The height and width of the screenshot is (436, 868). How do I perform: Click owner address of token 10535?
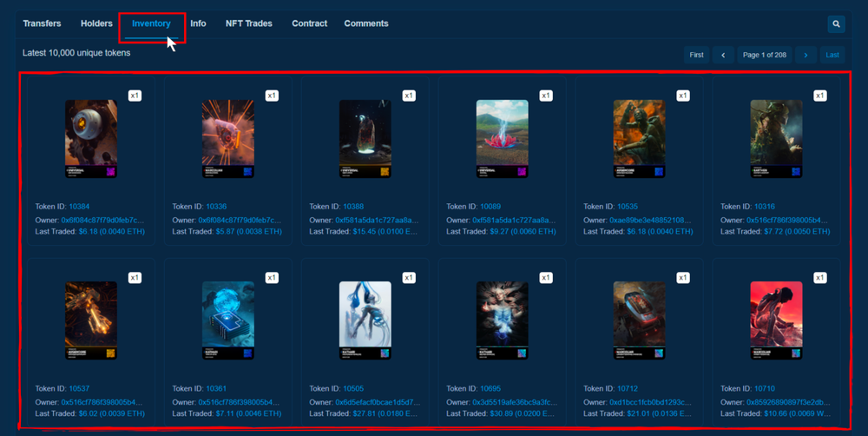pos(649,220)
